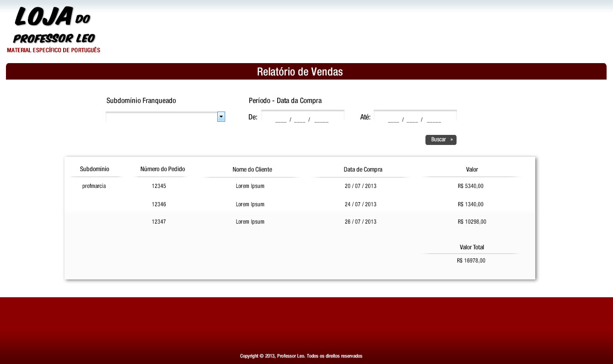Click the Número do Pedido column header
613x364 pixels.
(x=162, y=169)
